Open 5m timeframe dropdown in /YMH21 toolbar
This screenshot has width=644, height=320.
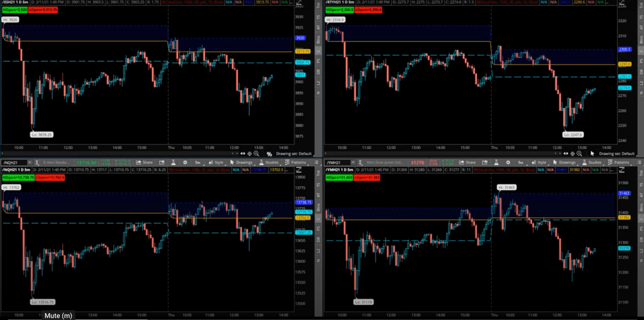(520, 163)
